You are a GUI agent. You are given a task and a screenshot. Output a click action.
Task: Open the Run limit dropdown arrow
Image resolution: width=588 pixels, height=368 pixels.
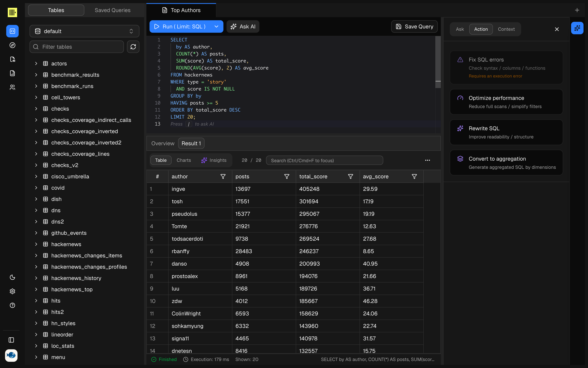(x=216, y=26)
